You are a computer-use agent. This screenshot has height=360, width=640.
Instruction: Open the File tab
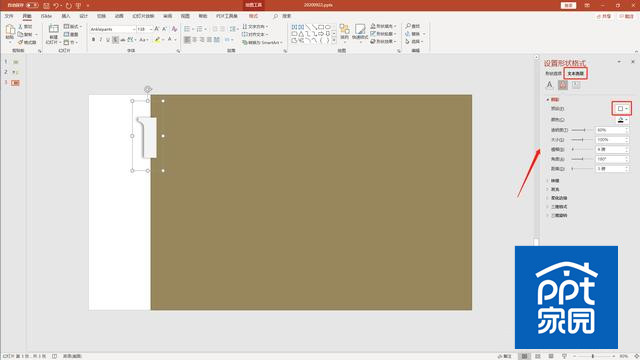[x=9, y=16]
